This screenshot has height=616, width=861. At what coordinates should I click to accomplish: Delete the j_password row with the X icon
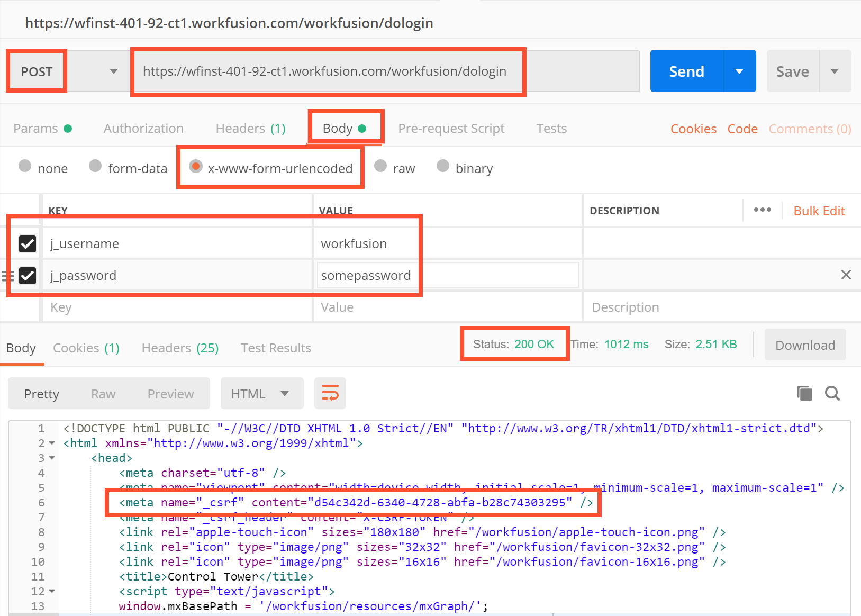click(846, 275)
